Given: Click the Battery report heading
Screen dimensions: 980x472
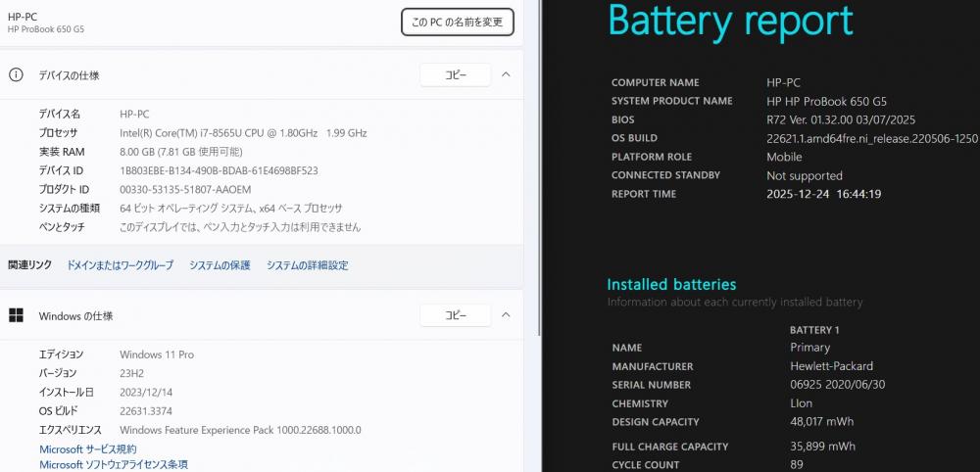Looking at the screenshot, I should point(730,20).
